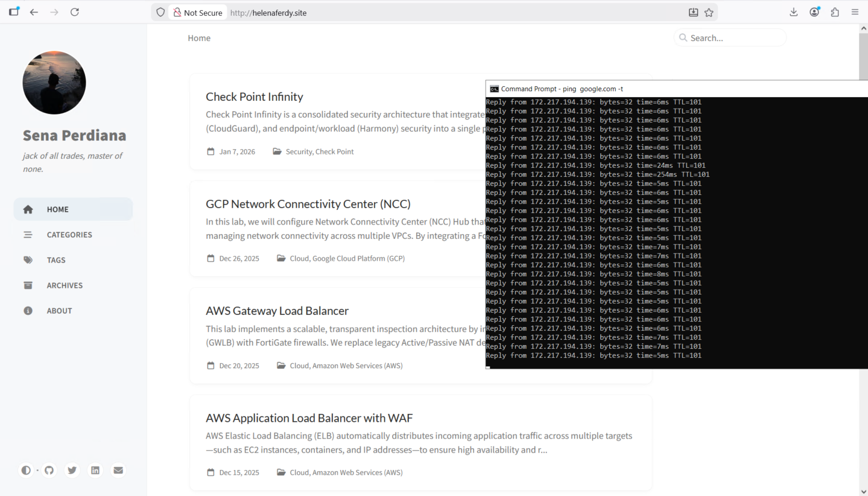The height and width of the screenshot is (496, 868).
Task: Go to Categories in the sidebar
Action: (69, 235)
